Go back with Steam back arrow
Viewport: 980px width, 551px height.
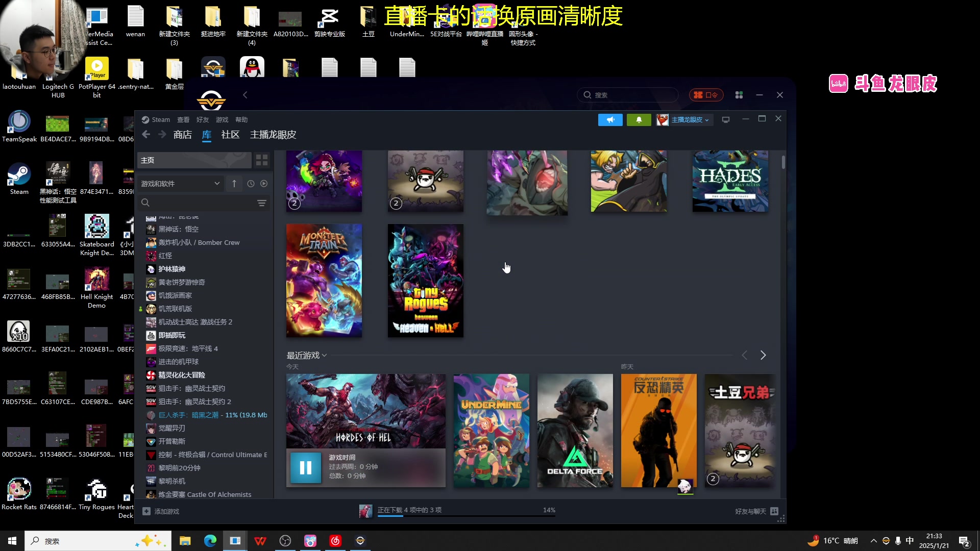(x=146, y=134)
